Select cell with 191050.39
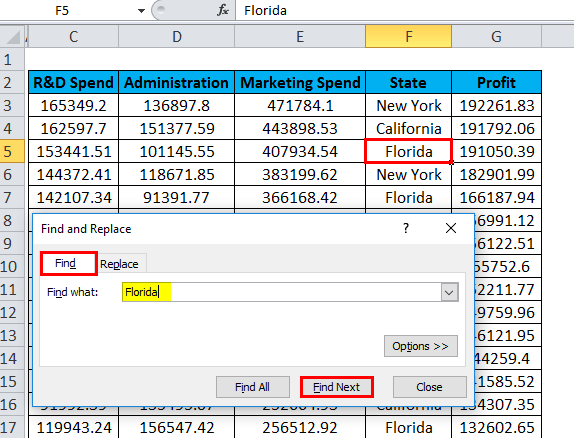Screen dimensions: 574x438 click(x=496, y=151)
